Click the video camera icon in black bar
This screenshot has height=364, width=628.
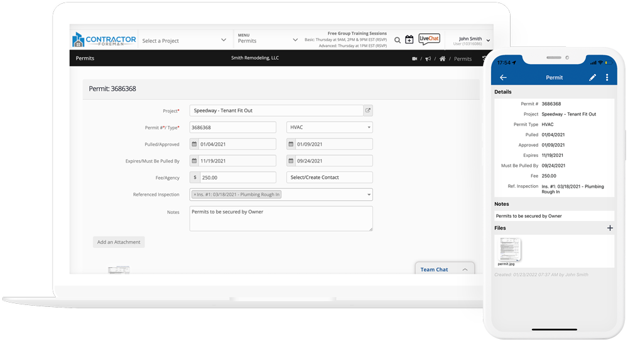tap(414, 59)
